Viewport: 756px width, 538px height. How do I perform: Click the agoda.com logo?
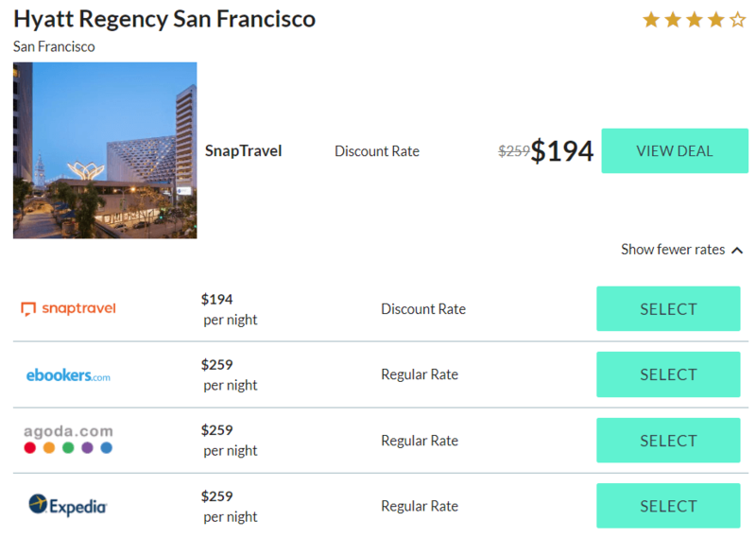coord(68,440)
